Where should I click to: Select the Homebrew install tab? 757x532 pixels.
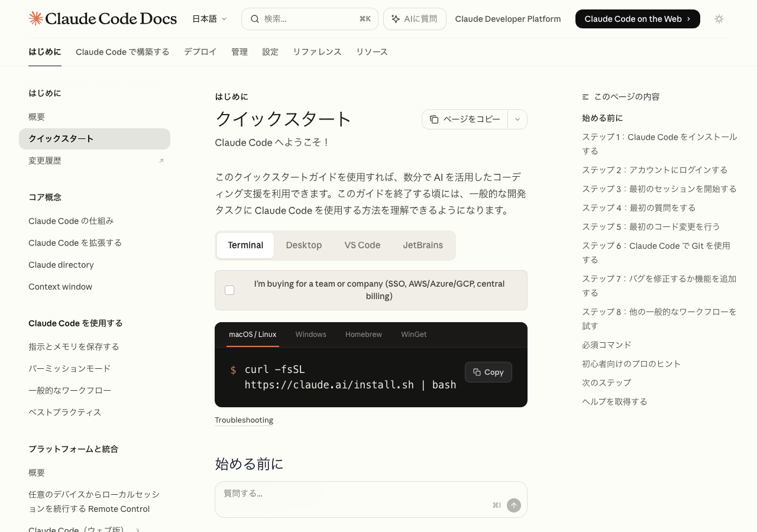coord(363,335)
